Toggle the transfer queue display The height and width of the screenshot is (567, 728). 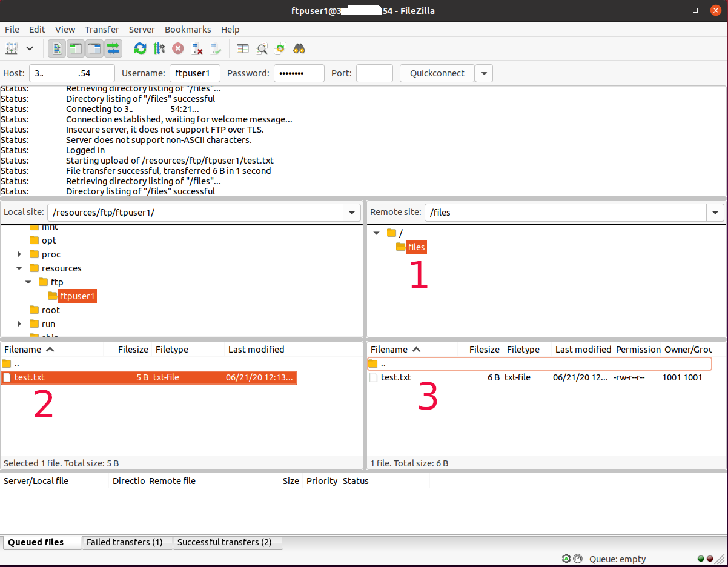coord(113,48)
